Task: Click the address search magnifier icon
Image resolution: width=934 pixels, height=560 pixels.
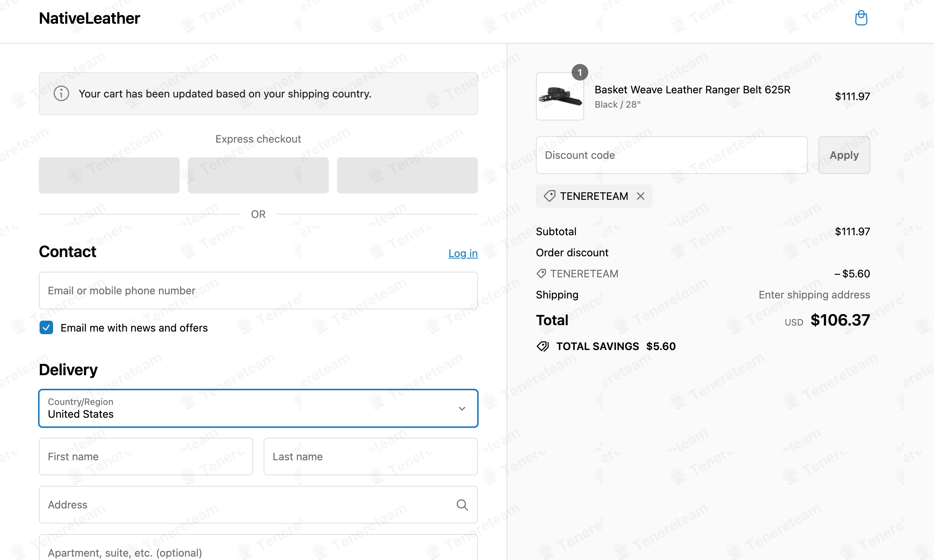Action: pos(462,505)
